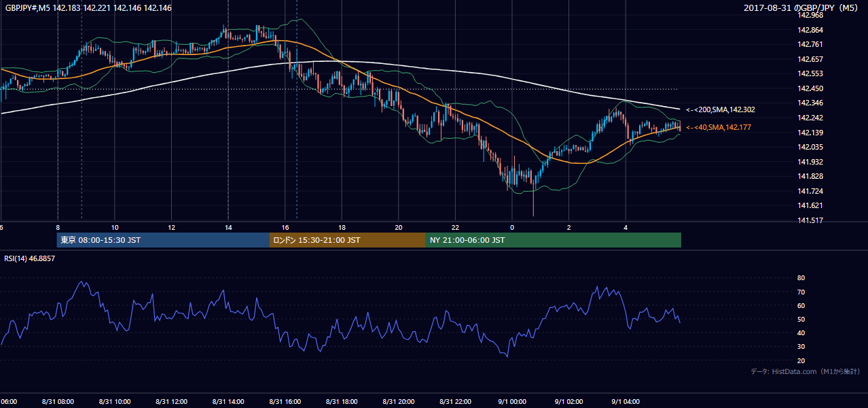This screenshot has height=408, width=868.
Task: Click hour tick 18 under the price chart
Action: [x=342, y=227]
